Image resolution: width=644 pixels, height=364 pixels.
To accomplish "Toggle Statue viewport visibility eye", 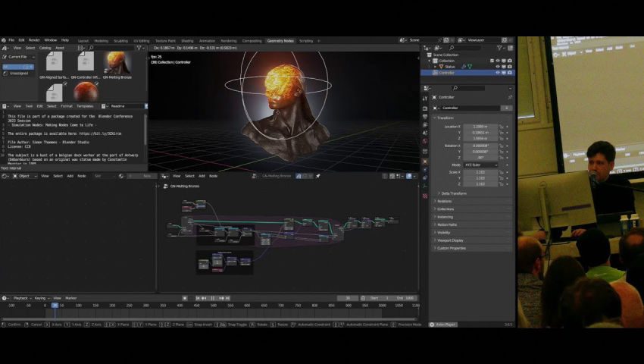I will [x=498, y=67].
